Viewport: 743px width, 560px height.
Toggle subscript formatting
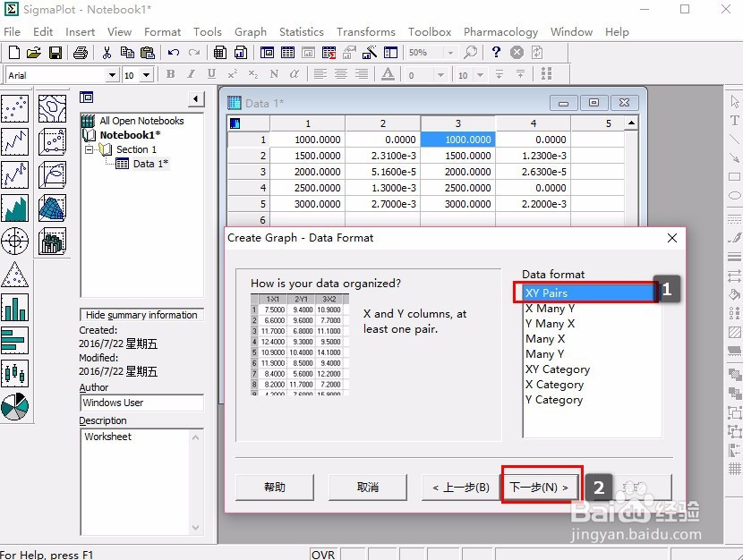tap(253, 74)
